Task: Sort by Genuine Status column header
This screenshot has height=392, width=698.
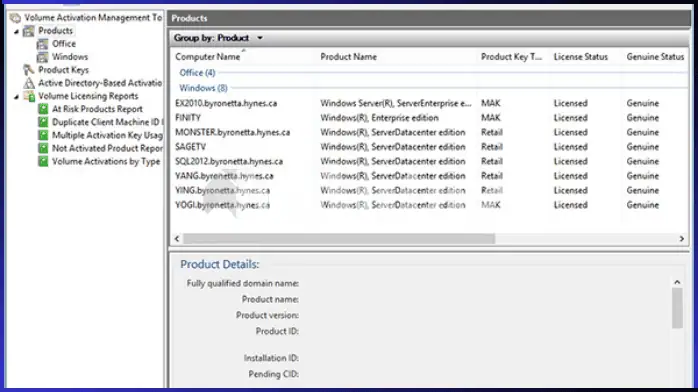Action: coord(655,57)
